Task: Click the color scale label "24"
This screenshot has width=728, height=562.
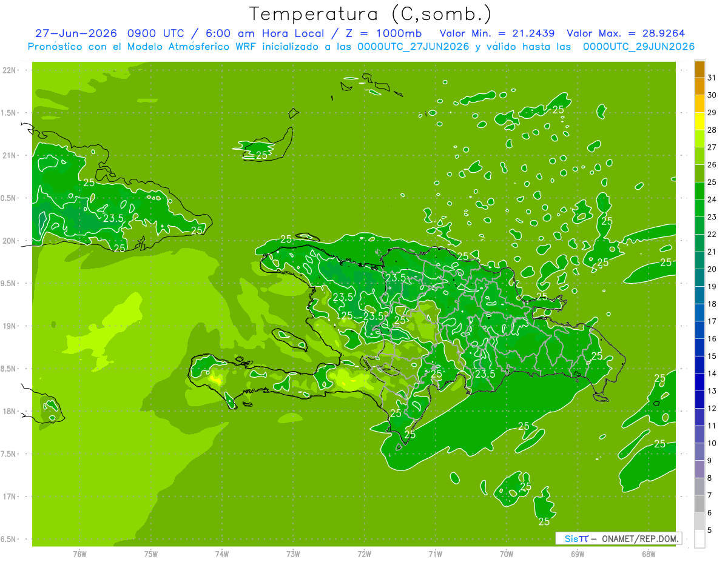Action: [712, 199]
